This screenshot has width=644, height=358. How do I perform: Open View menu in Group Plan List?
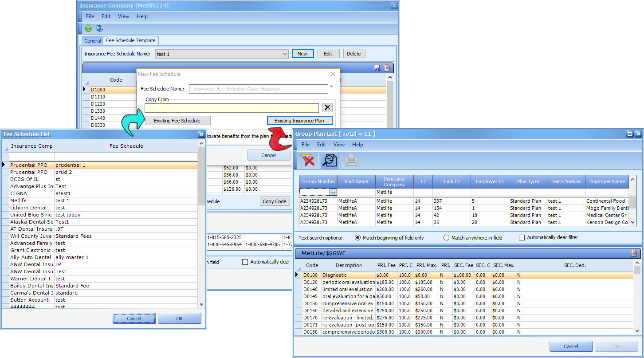tap(339, 145)
